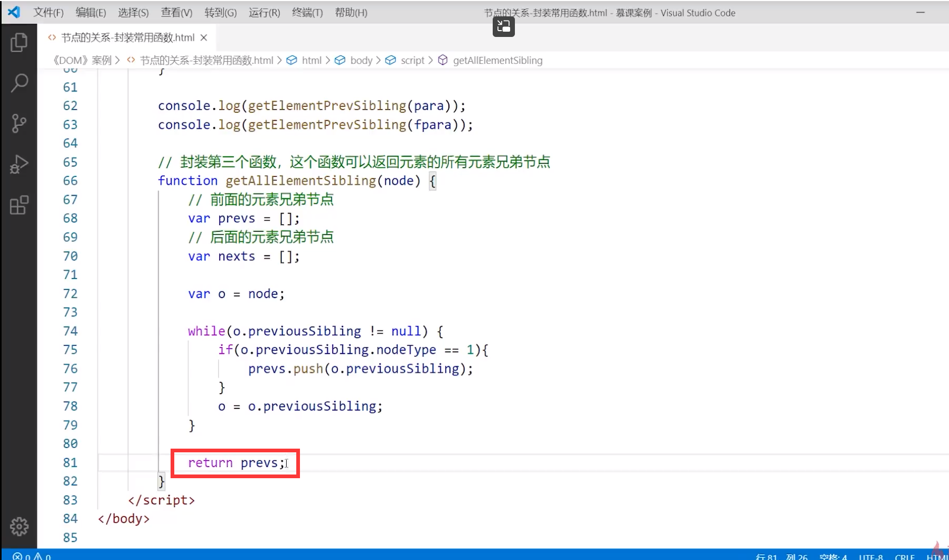949x560 pixels.
Task: Click the floating exit-fullscreen overlay button
Action: [503, 26]
